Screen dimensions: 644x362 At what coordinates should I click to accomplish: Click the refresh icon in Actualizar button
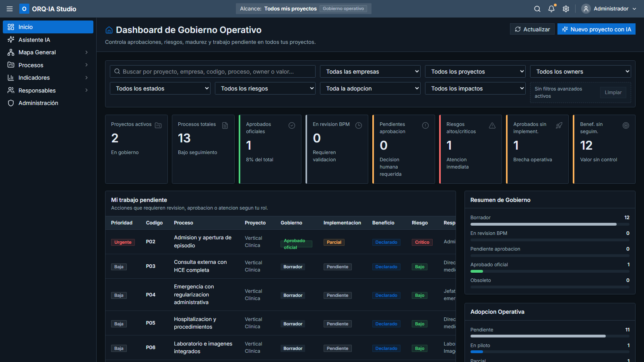click(518, 29)
